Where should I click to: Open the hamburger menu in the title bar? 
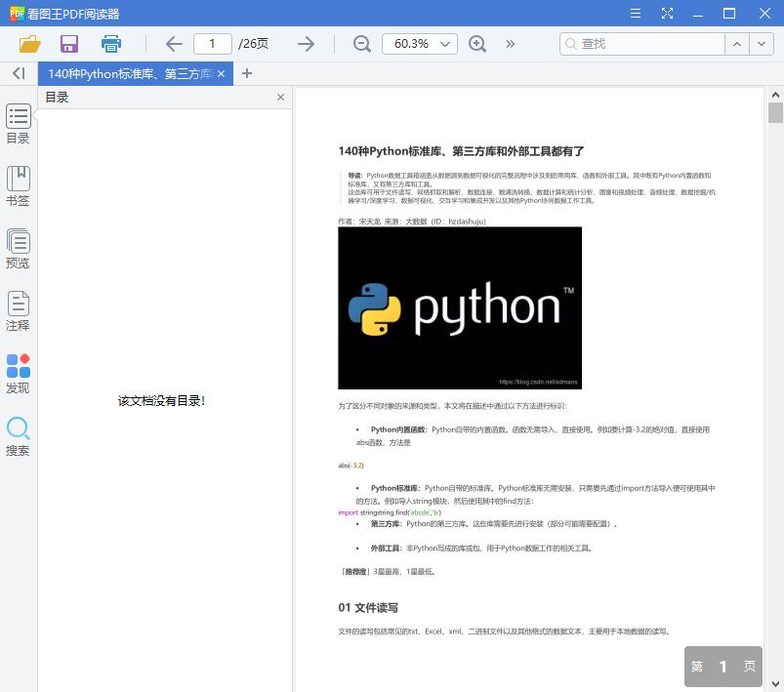pyautogui.click(x=635, y=14)
